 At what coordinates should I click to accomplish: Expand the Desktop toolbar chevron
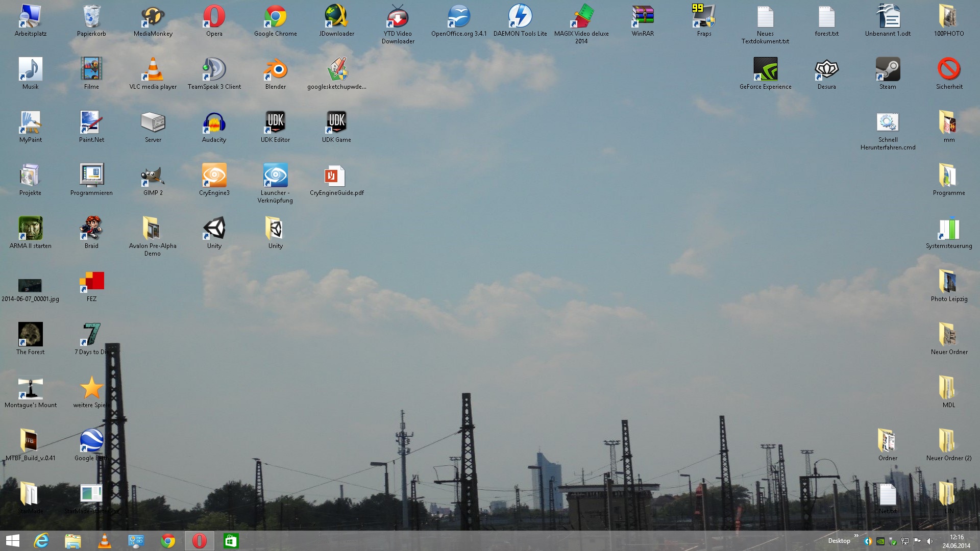856,536
